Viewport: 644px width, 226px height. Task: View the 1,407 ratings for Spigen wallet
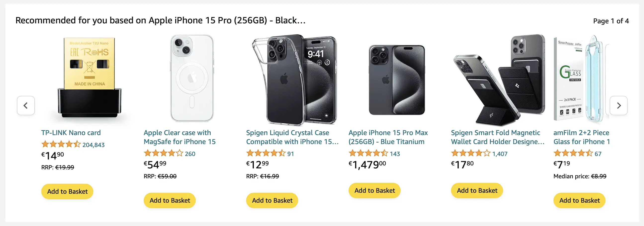[x=500, y=154]
